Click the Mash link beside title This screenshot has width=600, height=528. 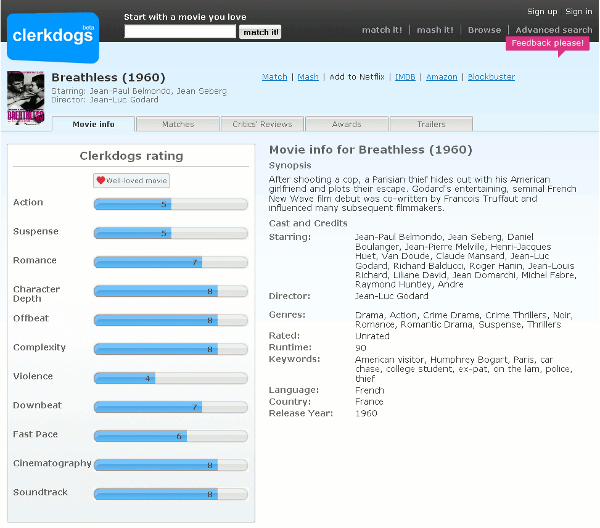coord(308,77)
